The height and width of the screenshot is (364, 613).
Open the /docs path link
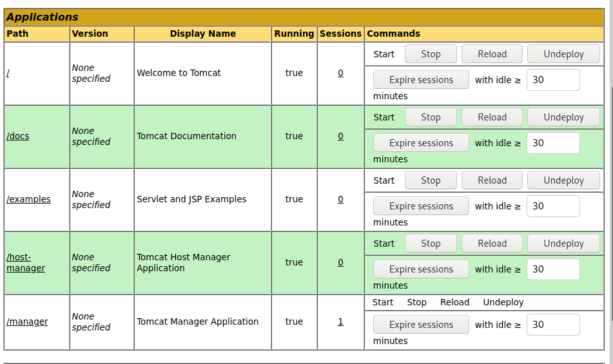[17, 136]
